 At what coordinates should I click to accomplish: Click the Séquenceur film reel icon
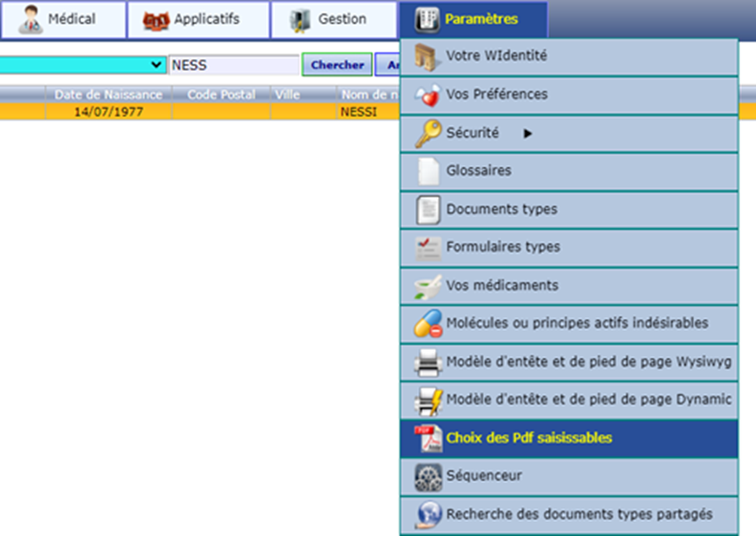click(x=428, y=476)
